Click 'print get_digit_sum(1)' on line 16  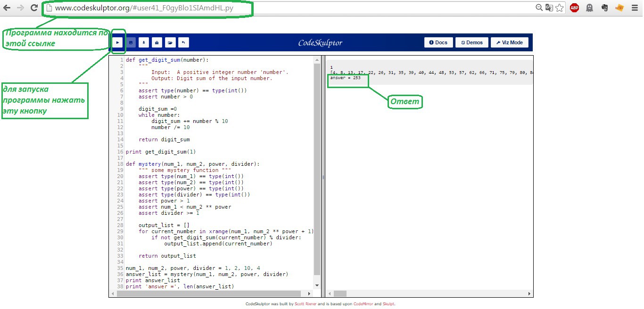click(x=160, y=152)
